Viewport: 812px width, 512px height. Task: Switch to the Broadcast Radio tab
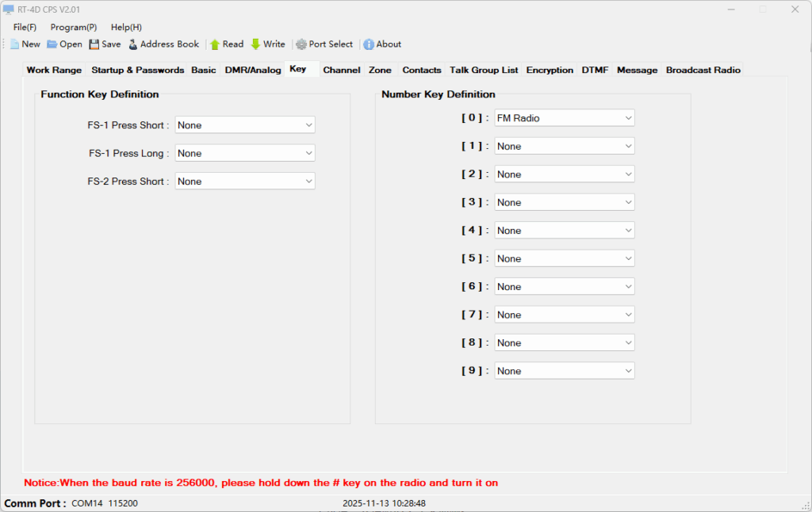[x=703, y=71]
